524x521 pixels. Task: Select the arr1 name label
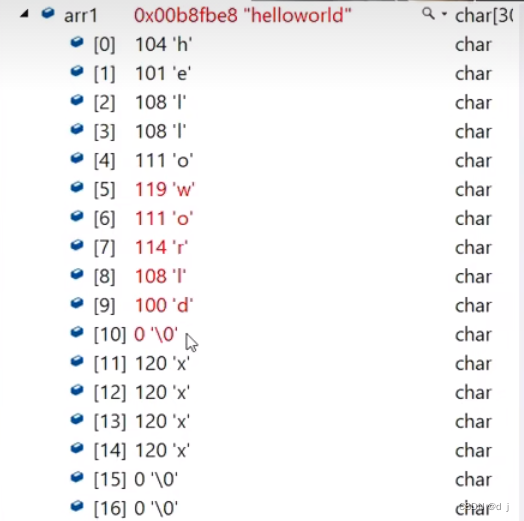[81, 16]
